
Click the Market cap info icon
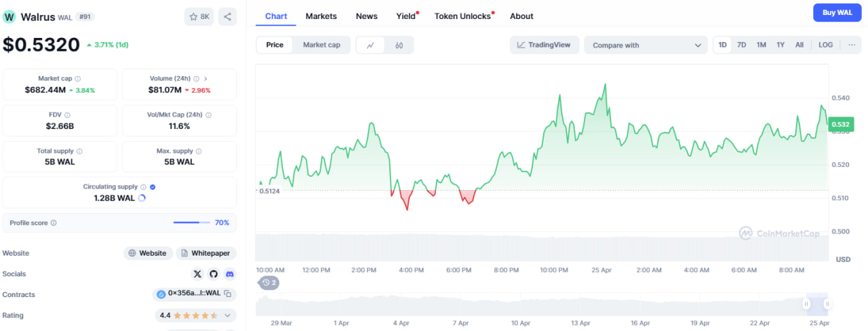[x=78, y=79]
